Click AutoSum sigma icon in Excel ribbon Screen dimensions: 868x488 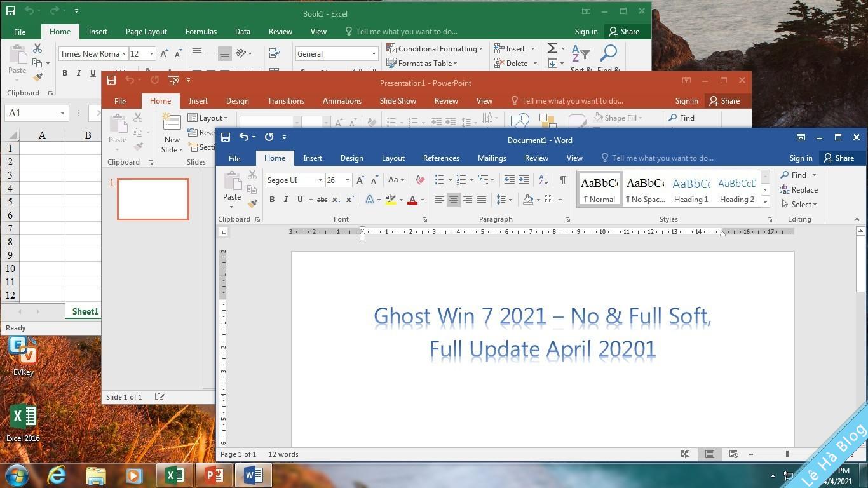coord(552,48)
